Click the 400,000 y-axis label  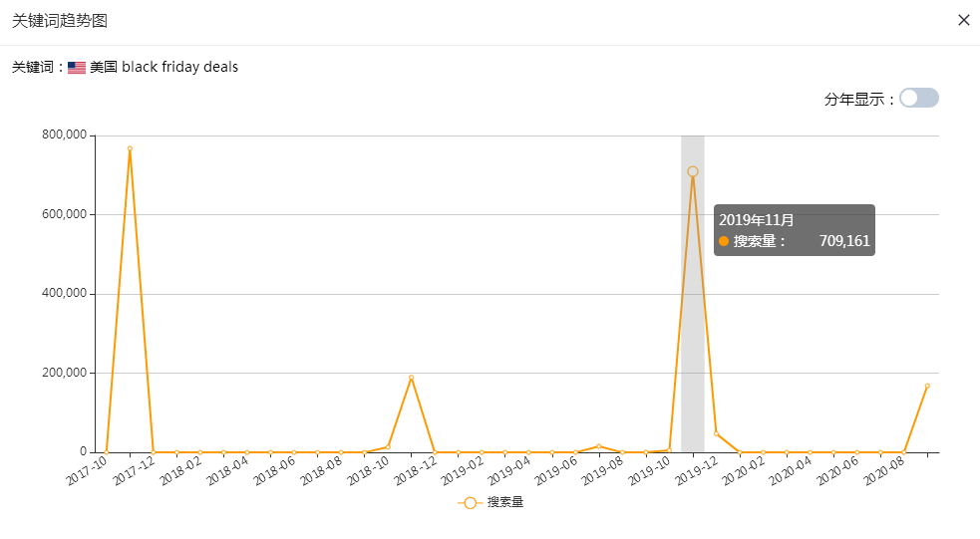click(x=65, y=293)
